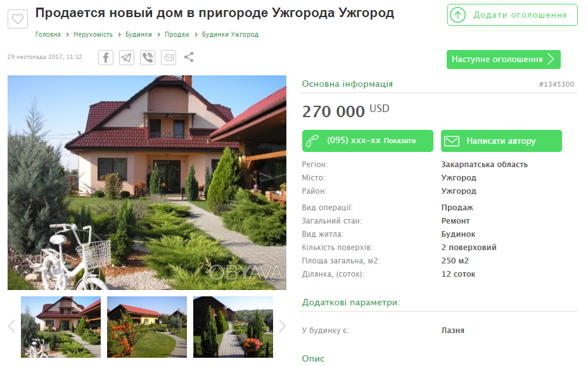Click upload arrow icon in Додати оголошення
This screenshot has height=366, width=588.
(457, 15)
